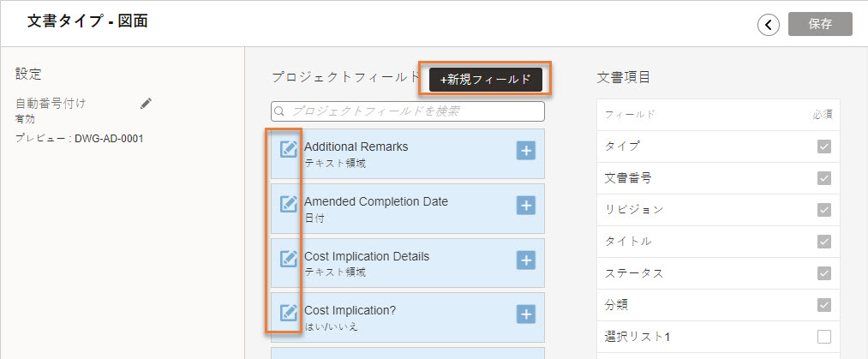Go back using the circular arrow button
868x359 pixels.
[769, 25]
